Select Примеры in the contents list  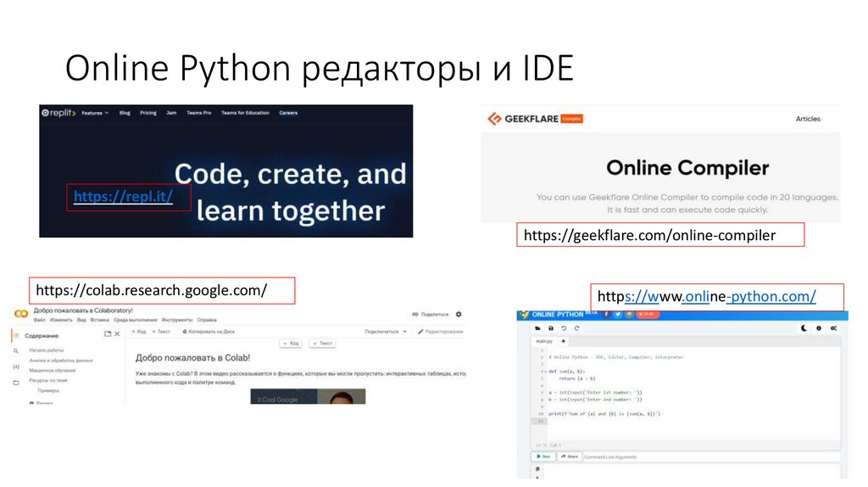click(48, 390)
